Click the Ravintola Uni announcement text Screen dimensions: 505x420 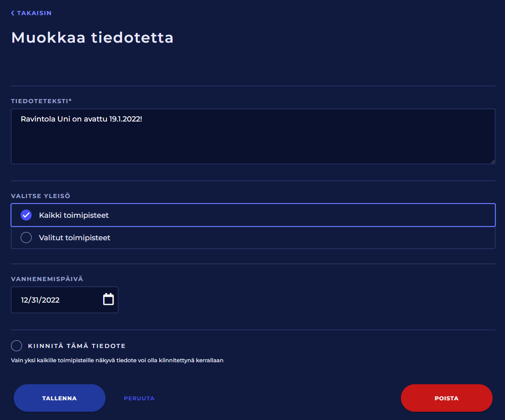click(x=82, y=119)
